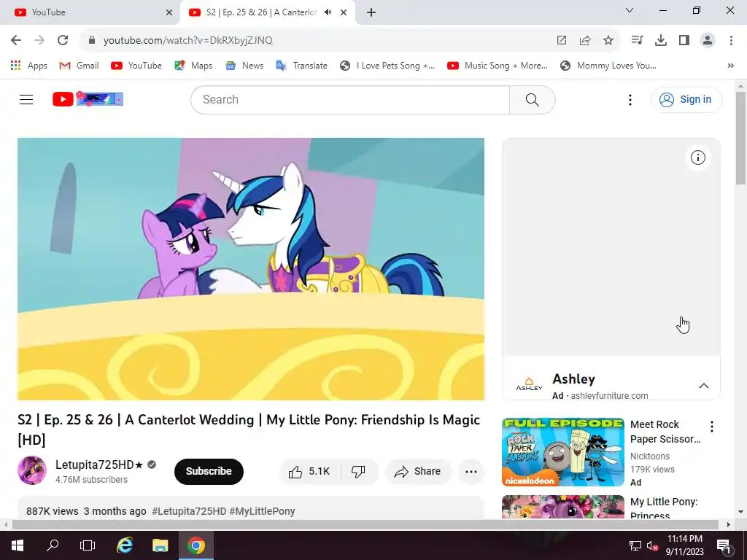Open ashleyfurniture.com ad link
Screen dimensions: 747x560
coord(609,396)
